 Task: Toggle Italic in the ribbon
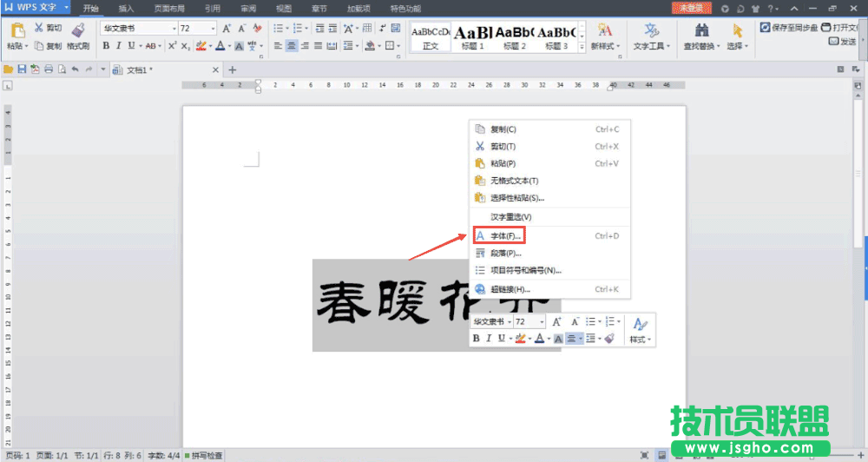pyautogui.click(x=118, y=46)
